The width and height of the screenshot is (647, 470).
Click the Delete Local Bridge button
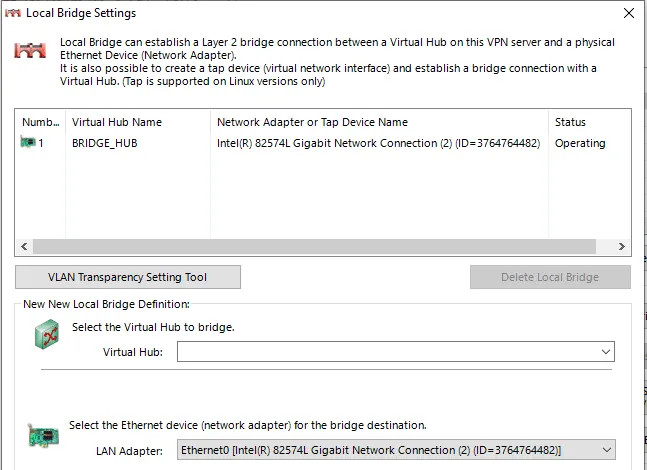(550, 277)
